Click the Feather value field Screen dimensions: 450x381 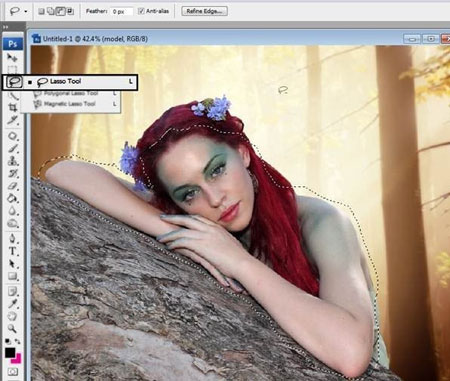(121, 11)
